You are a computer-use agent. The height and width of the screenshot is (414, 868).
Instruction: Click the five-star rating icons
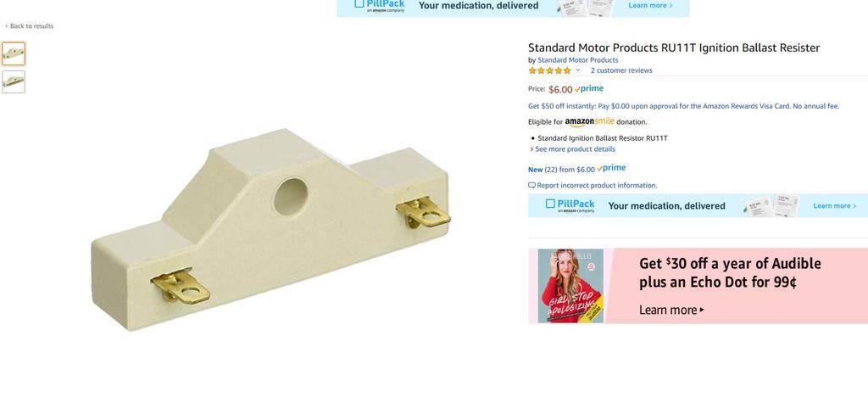click(549, 70)
